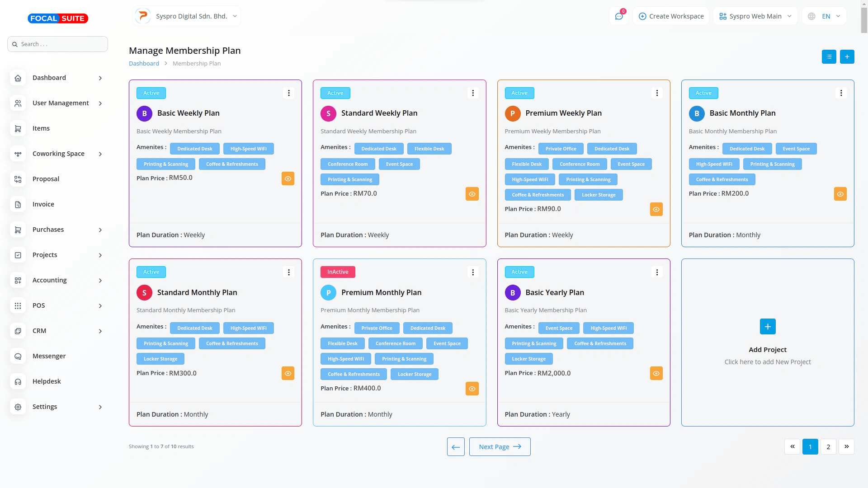The image size is (868, 488).
Task: Switch to list view icon
Action: click(x=829, y=57)
